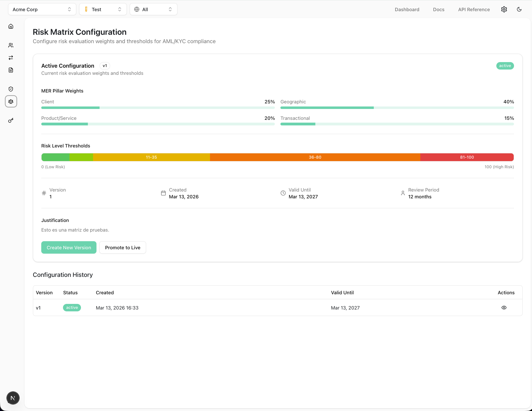Viewport: 532px width, 411px height.
Task: Click the Mar 13, 2026 created date value
Action: (x=184, y=197)
